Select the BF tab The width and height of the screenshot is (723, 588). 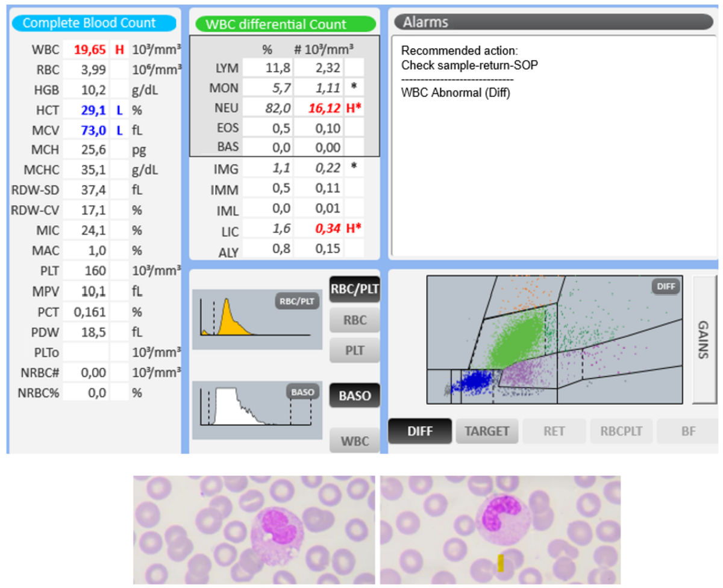(687, 431)
